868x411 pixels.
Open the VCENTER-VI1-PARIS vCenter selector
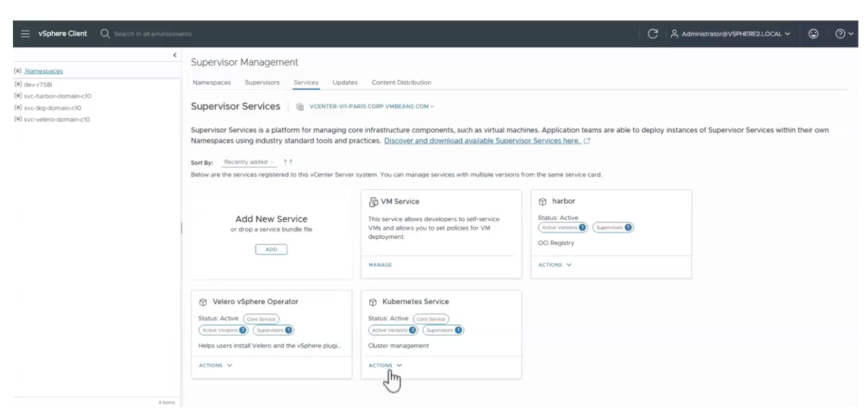[x=372, y=107]
